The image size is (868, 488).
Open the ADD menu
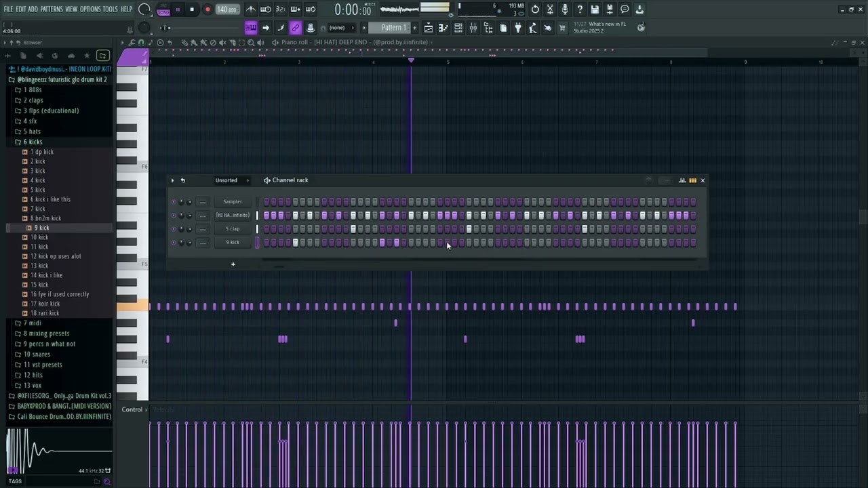(x=33, y=9)
